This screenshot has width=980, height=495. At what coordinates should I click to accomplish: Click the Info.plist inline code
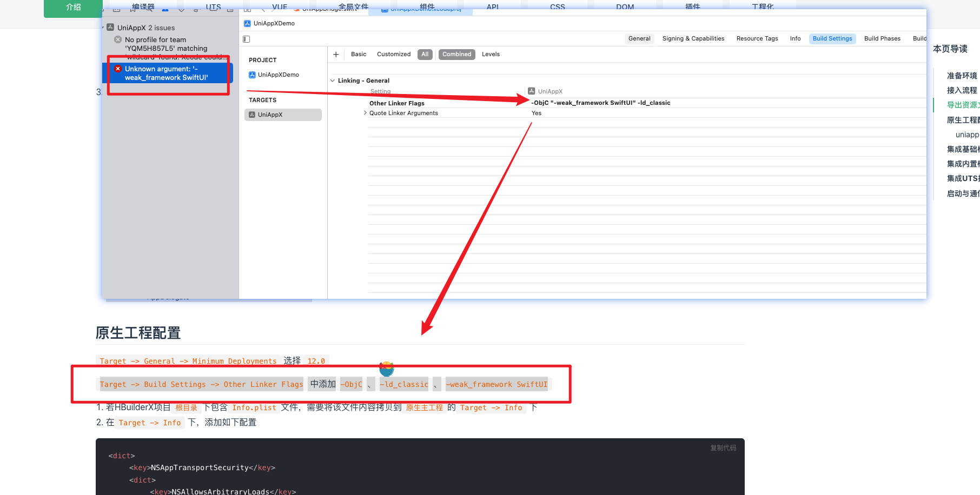(x=254, y=407)
